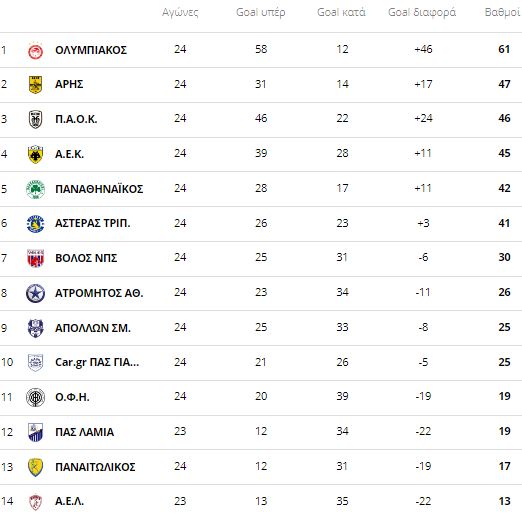Click the Atromitos star logo
This screenshot has width=522, height=513.
(35, 293)
